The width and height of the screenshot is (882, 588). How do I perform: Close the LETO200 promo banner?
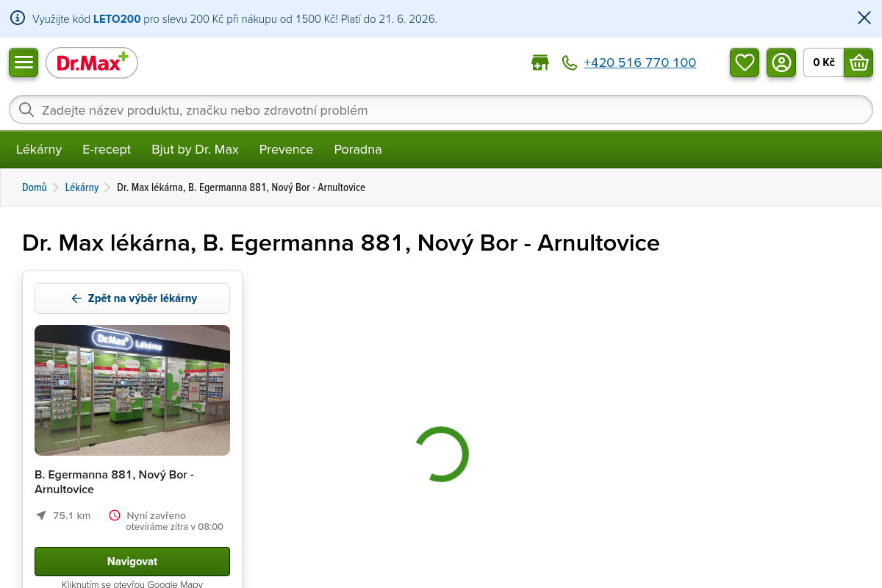pyautogui.click(x=864, y=18)
